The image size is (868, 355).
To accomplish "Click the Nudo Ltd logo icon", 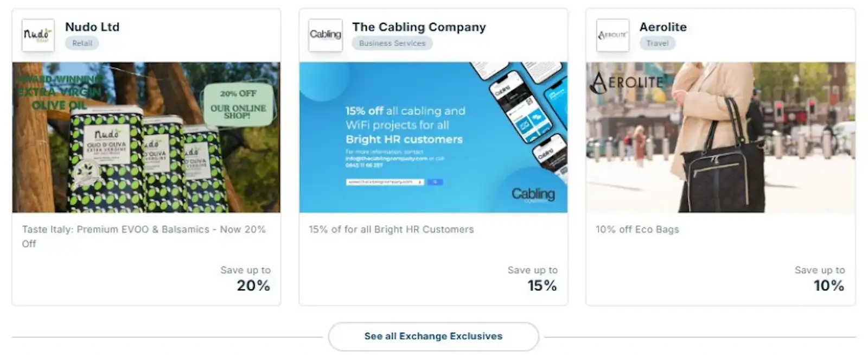I will [38, 35].
